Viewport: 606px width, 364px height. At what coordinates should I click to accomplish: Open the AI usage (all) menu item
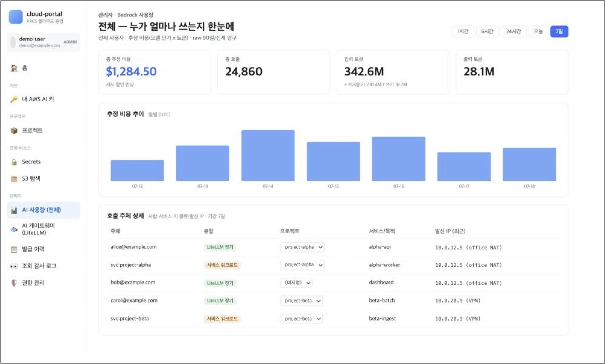coord(44,210)
